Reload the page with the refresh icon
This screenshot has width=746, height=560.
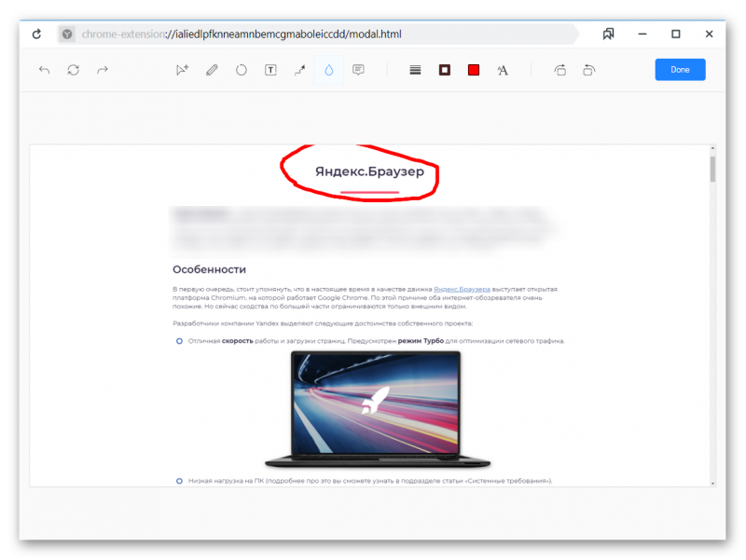(x=36, y=34)
